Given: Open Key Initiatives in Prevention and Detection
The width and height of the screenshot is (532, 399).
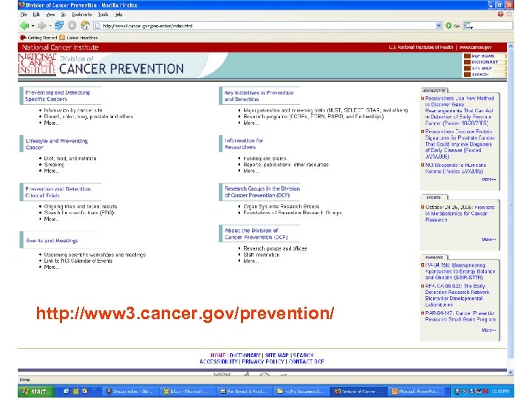Looking at the screenshot, I should 259,96.
